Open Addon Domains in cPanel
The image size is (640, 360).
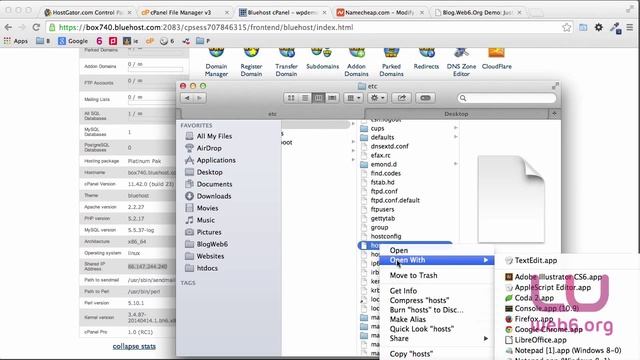(x=356, y=62)
